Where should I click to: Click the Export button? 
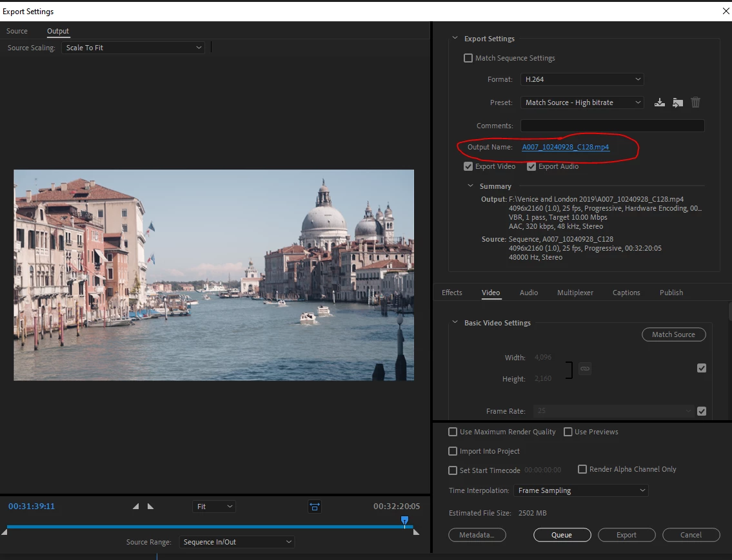626,535
